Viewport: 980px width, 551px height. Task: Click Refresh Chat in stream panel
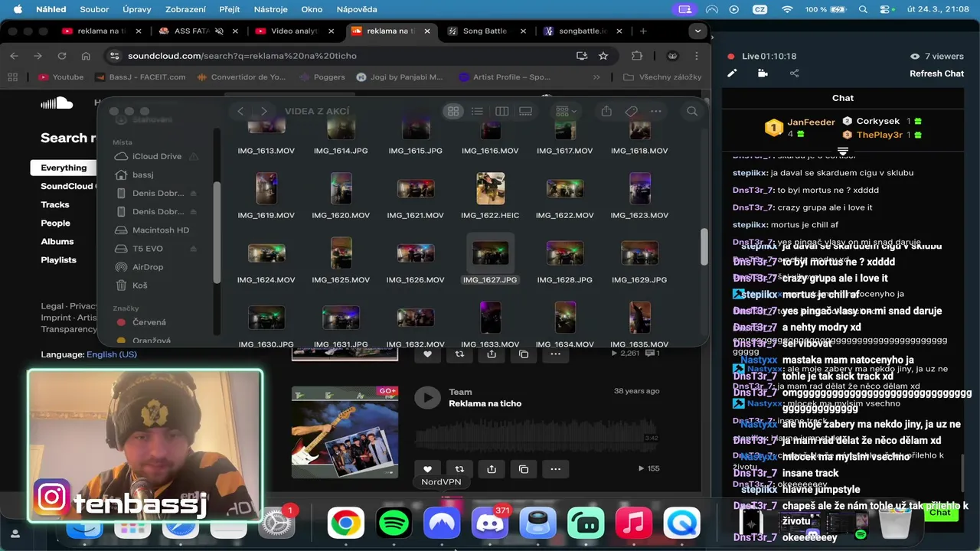(x=936, y=73)
